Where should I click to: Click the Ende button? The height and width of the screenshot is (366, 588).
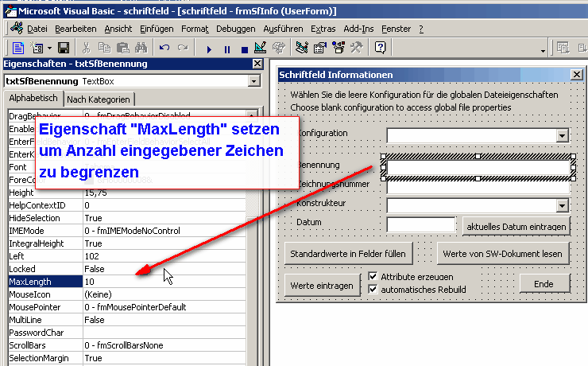(544, 284)
